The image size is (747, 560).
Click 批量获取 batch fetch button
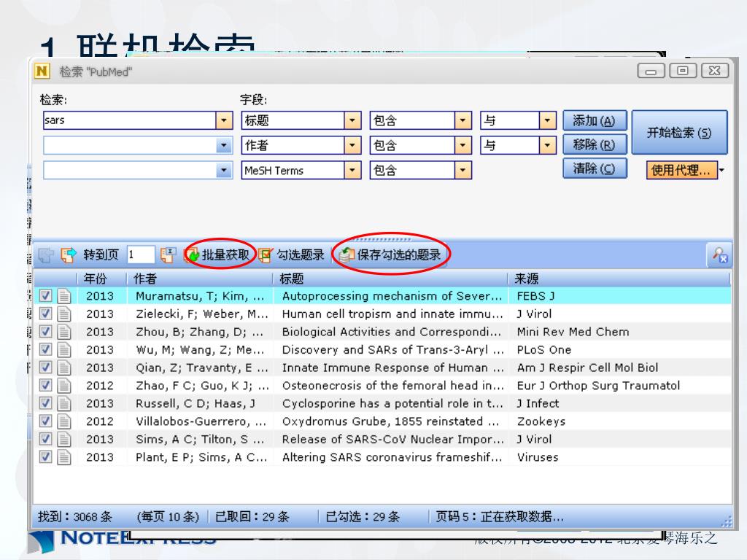tap(219, 254)
